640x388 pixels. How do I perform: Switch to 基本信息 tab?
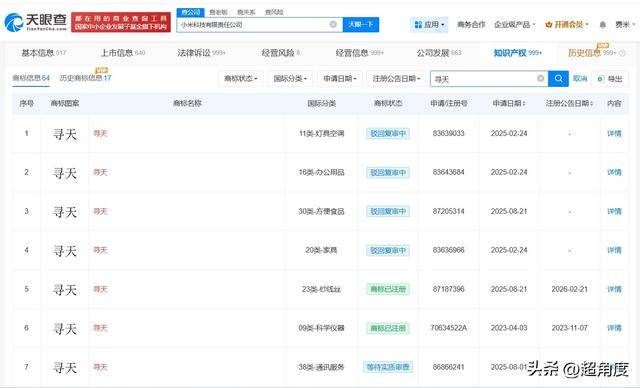(x=43, y=53)
